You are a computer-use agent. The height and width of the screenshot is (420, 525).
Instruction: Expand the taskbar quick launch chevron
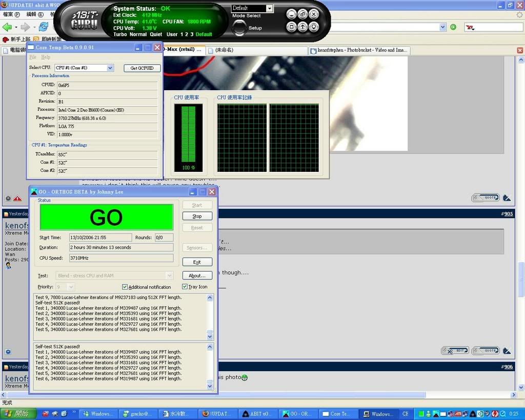(x=74, y=412)
